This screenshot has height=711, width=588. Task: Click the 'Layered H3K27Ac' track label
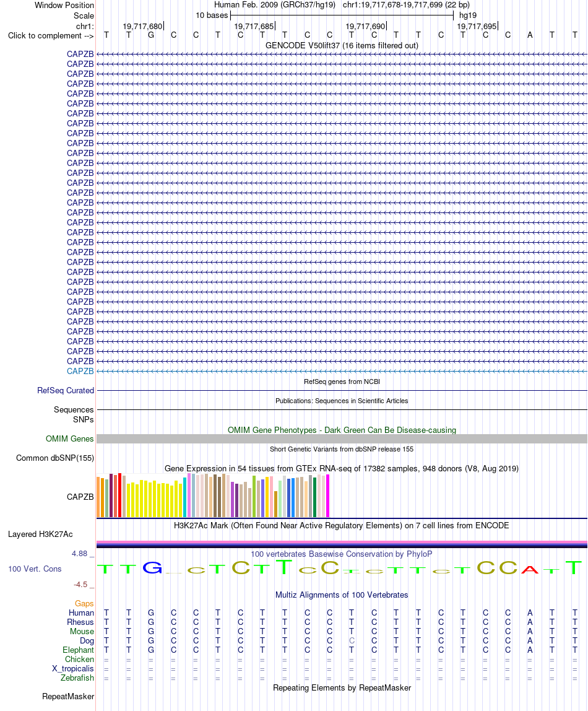[x=40, y=534]
